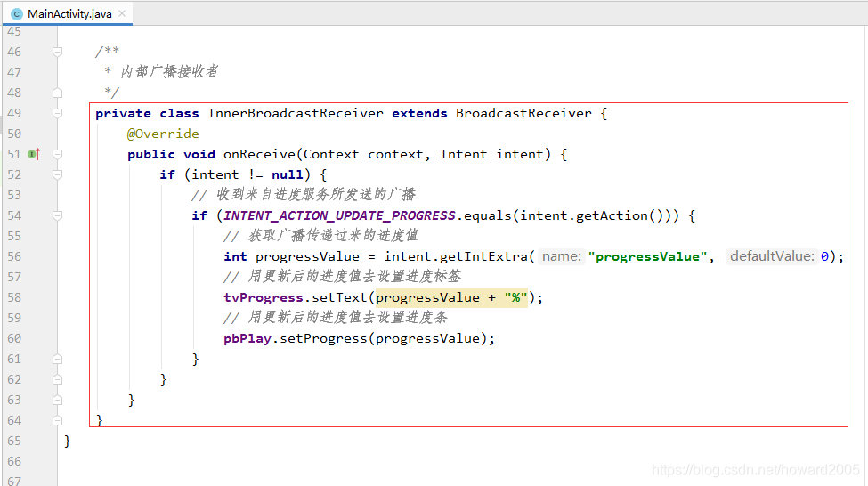Screen dimensions: 868x486
Task: Click the 'private' keyword on line 49
Action: 123,113
